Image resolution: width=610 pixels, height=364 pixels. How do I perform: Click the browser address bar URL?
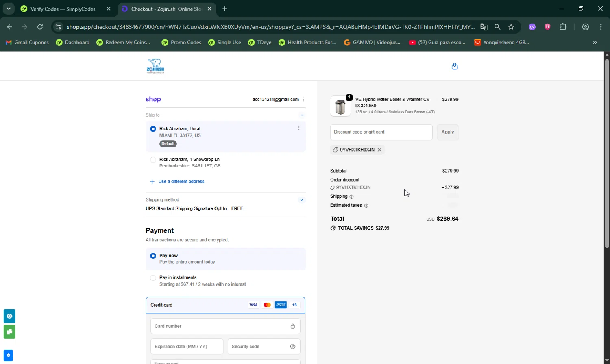(x=270, y=27)
